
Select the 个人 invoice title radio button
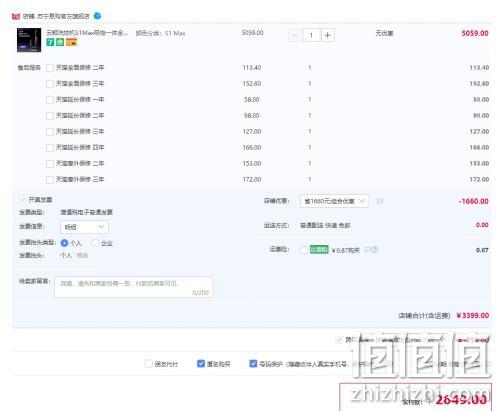pyautogui.click(x=64, y=243)
